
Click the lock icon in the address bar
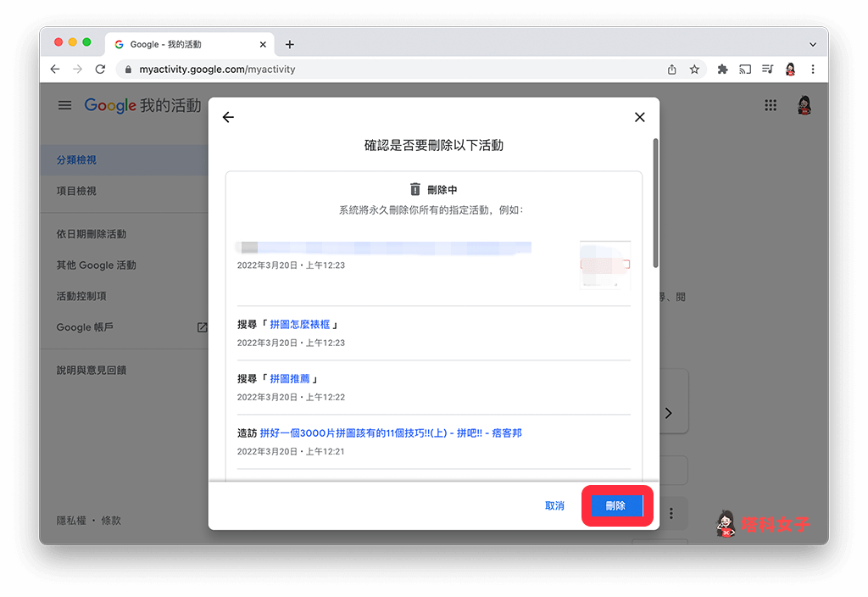(x=128, y=70)
